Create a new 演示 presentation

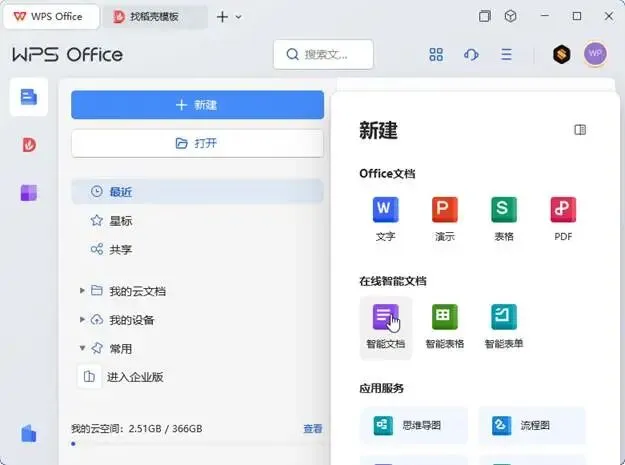[x=444, y=219]
